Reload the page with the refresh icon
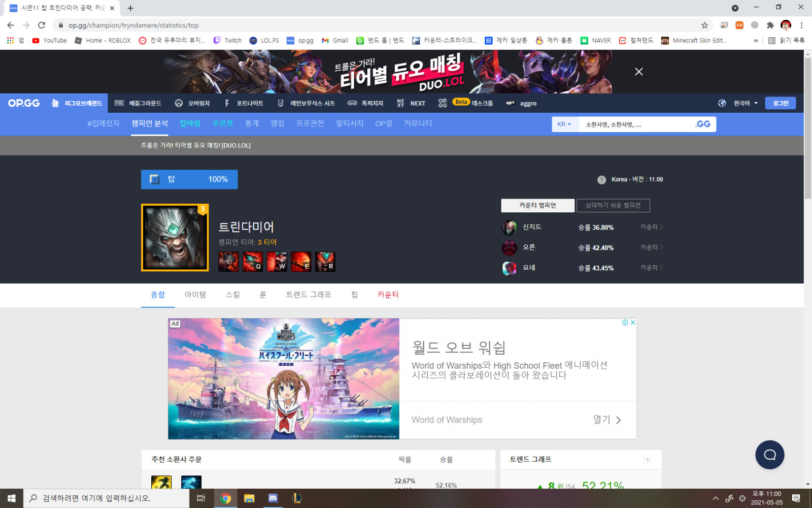Image resolution: width=812 pixels, height=508 pixels. [42, 25]
